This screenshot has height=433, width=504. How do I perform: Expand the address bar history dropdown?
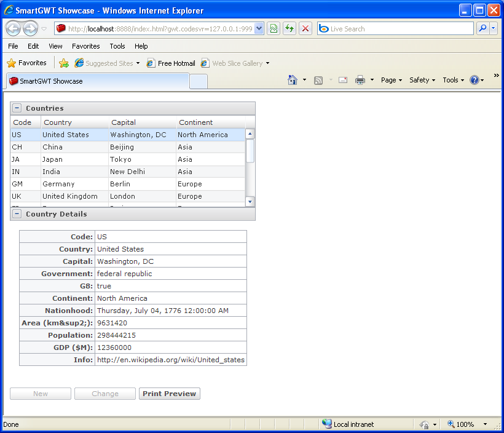[x=259, y=29]
